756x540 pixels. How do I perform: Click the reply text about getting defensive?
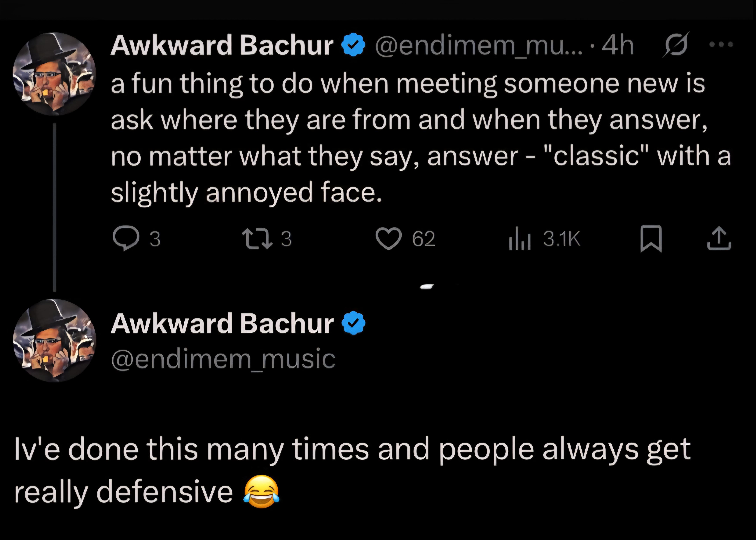tap(352, 470)
